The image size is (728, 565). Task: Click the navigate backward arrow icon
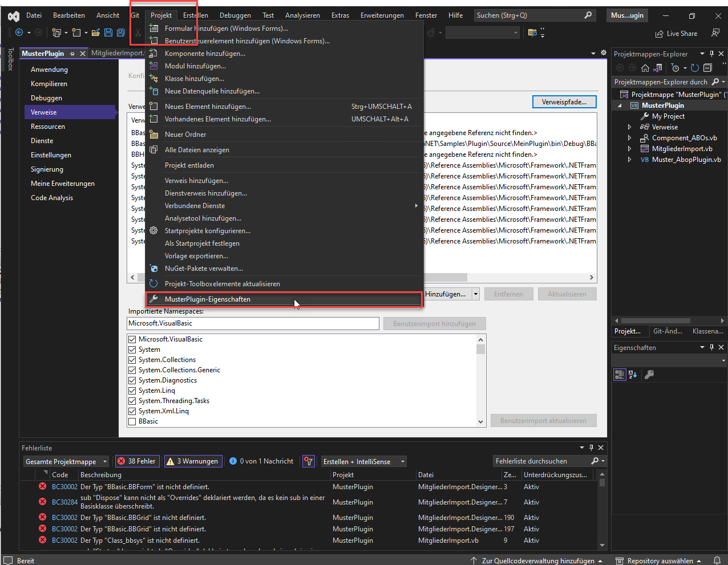click(x=19, y=32)
